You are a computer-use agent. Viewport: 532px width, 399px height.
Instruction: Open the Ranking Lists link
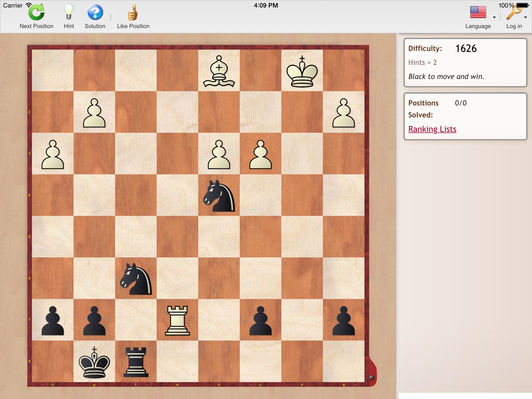432,129
